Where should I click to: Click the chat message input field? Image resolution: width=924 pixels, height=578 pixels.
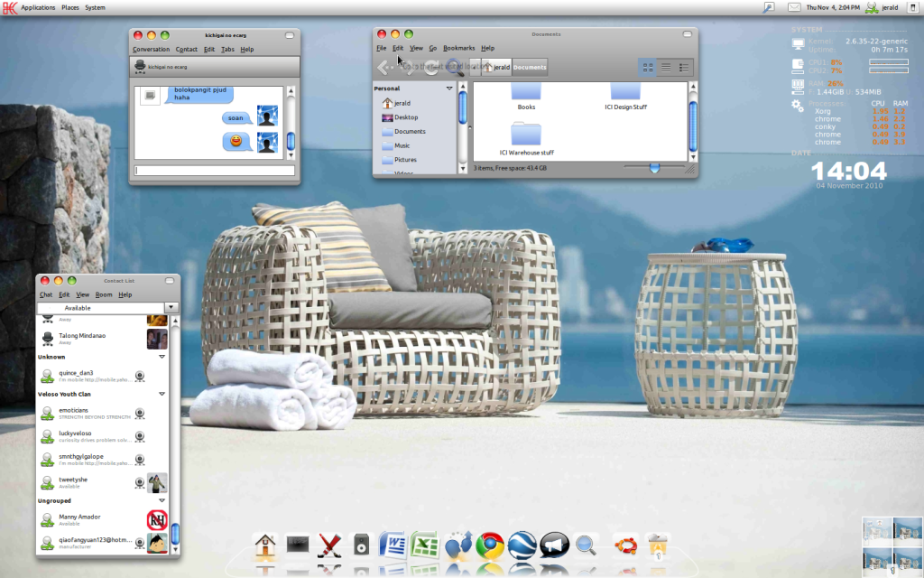(x=215, y=170)
